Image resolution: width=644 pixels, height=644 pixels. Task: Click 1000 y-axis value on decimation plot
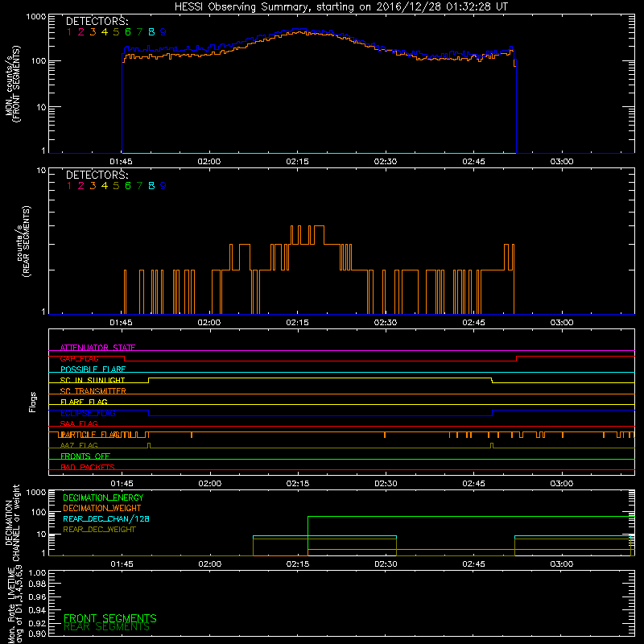(x=36, y=492)
